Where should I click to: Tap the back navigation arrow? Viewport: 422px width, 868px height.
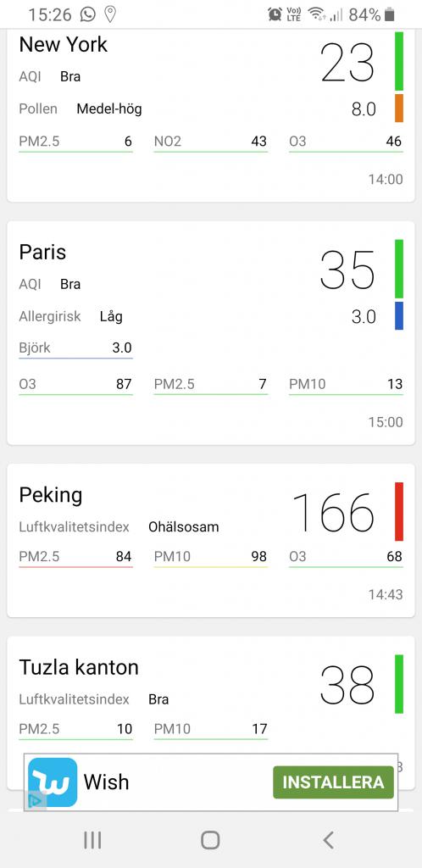(329, 840)
